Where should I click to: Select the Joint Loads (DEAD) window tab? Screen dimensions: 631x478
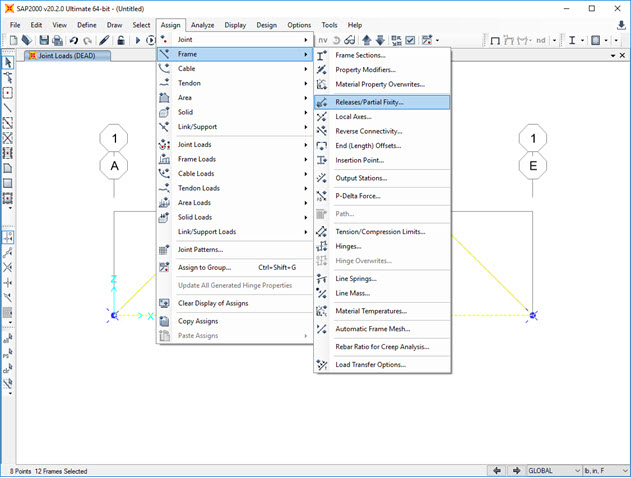tap(67, 56)
